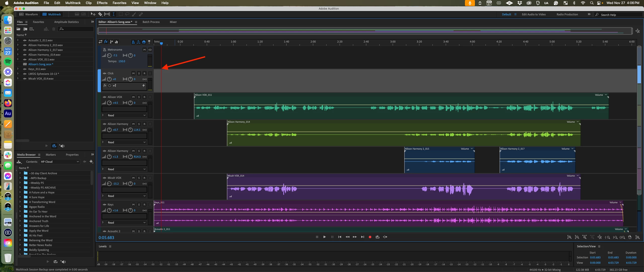Screen dimensions: 644x272
Task: Open HP Cloud contents dropdown
Action: tap(60, 162)
